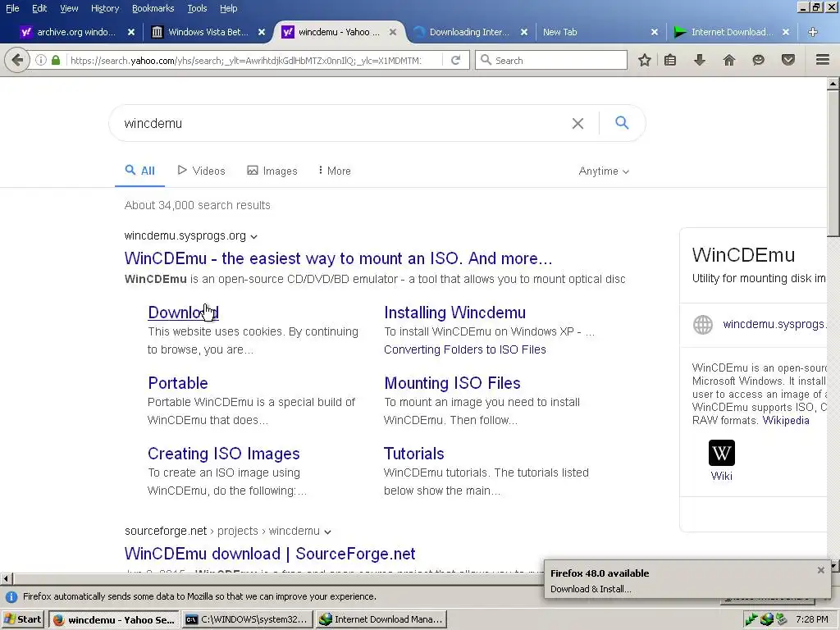
Task: Close the Downloading Inter... tab
Action: (x=524, y=32)
